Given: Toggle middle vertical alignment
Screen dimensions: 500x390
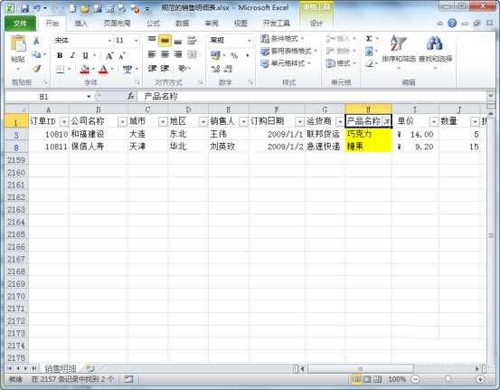Looking at the screenshot, I should pyautogui.click(x=165, y=41).
